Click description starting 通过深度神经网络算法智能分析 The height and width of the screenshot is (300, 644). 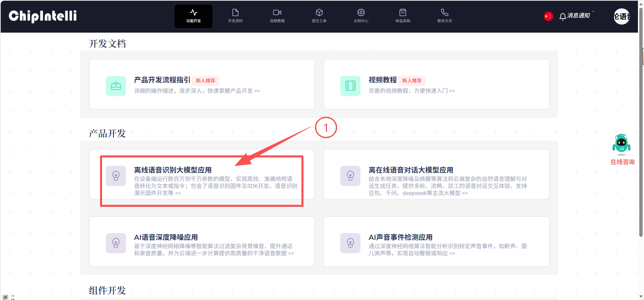(x=448, y=250)
